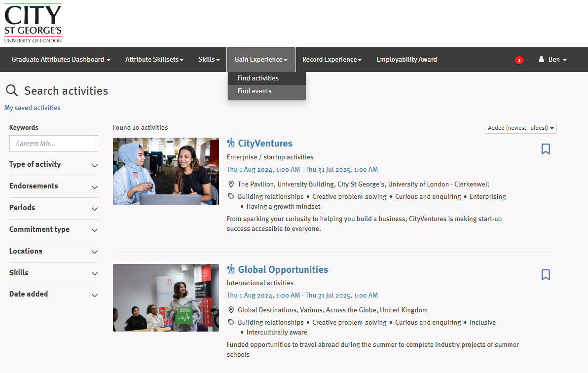
Task: Expand the Locations filter
Action: (x=54, y=251)
